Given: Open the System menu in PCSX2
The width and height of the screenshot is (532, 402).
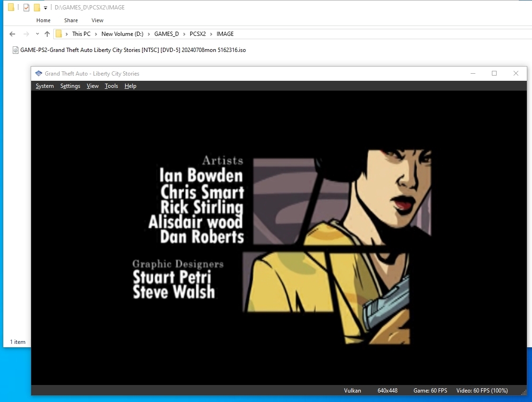Looking at the screenshot, I should 45,86.
